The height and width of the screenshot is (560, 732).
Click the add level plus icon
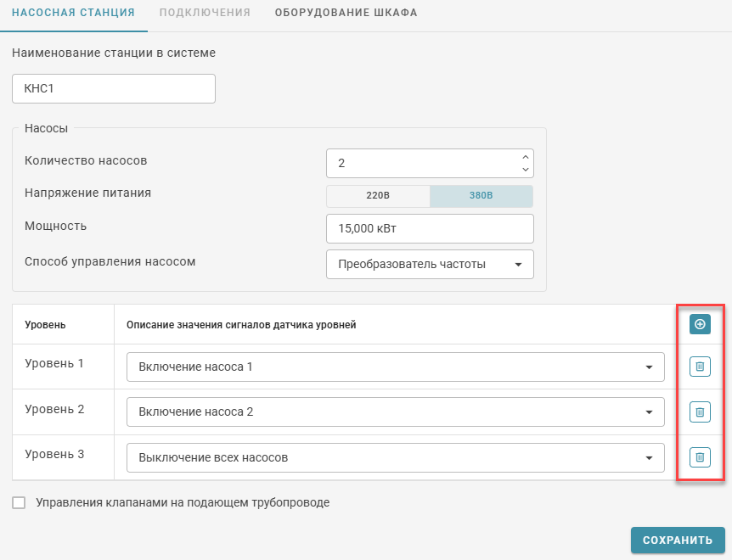(700, 324)
